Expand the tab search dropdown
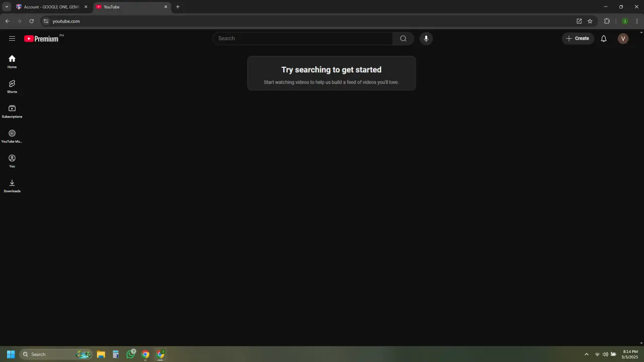Viewport: 644px width, 362px height. [7, 7]
